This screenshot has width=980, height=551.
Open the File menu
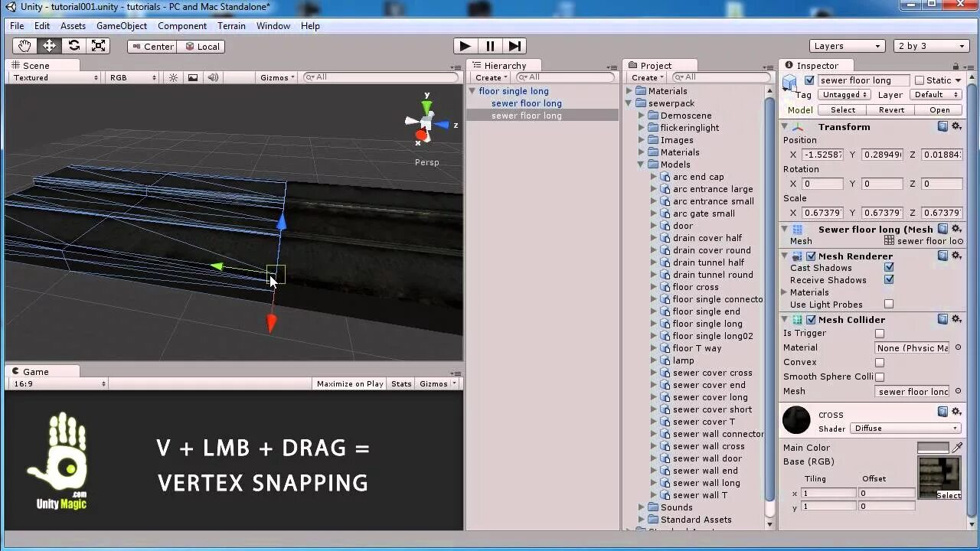click(17, 26)
